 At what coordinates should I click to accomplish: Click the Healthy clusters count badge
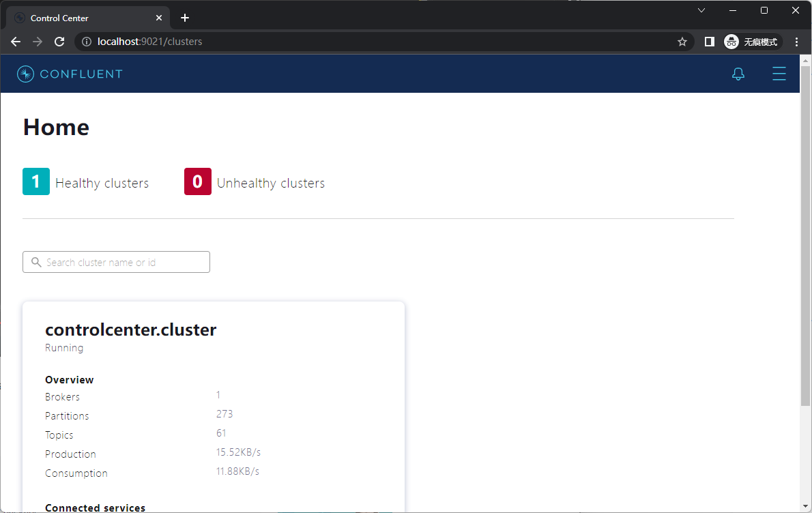[36, 181]
